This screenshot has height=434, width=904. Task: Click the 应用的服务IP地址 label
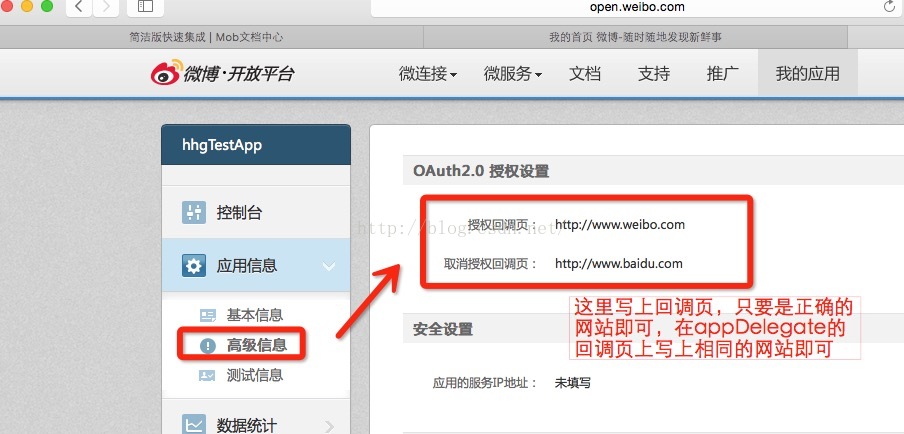[x=485, y=383]
